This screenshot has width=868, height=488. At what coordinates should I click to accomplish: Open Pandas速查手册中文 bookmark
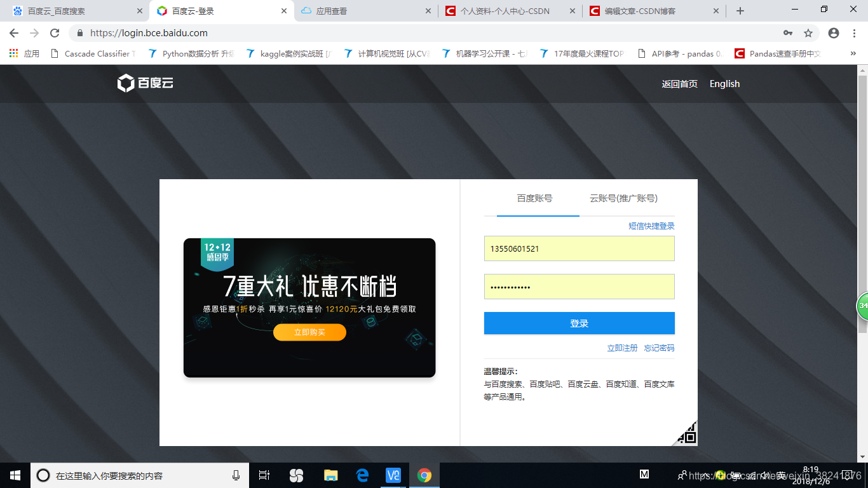tap(778, 54)
